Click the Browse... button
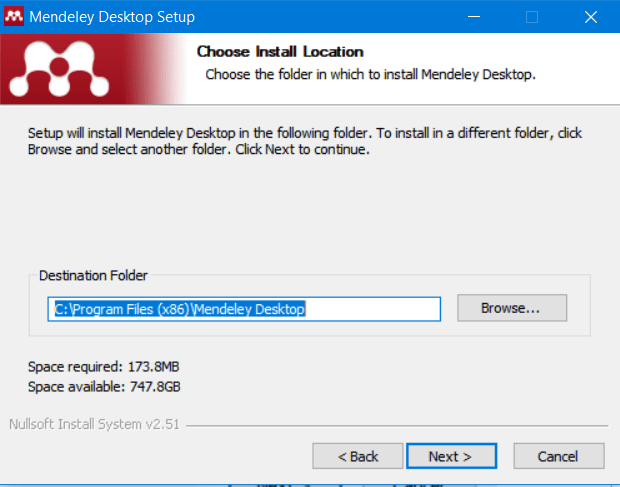Screen dimensions: 620x487 click(x=511, y=308)
